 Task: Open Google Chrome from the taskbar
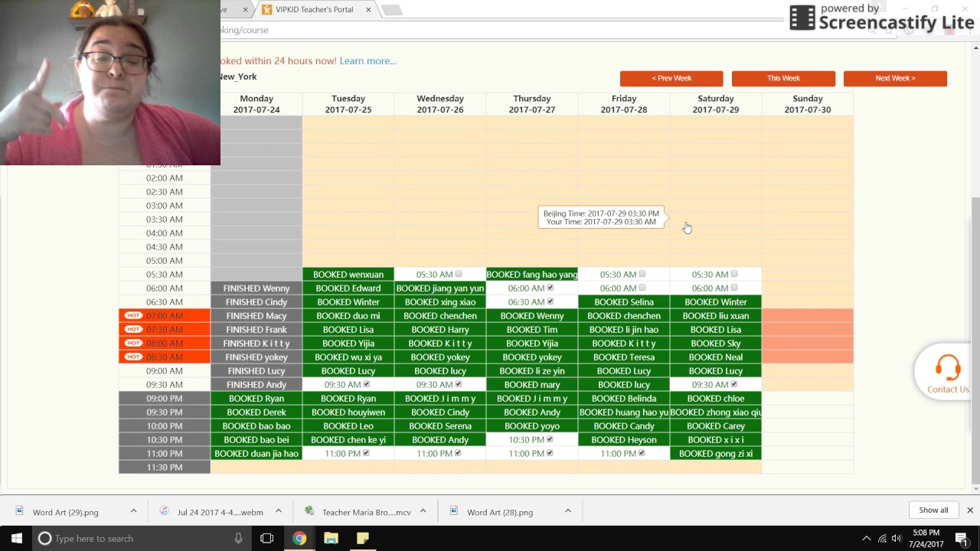point(299,539)
